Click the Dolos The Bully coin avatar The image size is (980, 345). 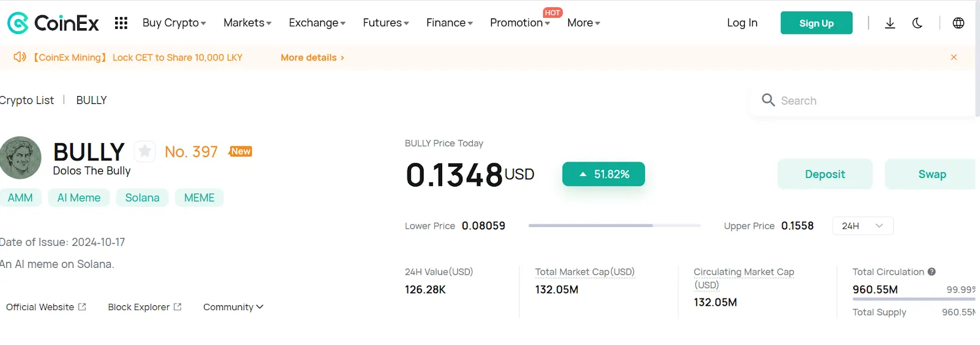pos(20,158)
